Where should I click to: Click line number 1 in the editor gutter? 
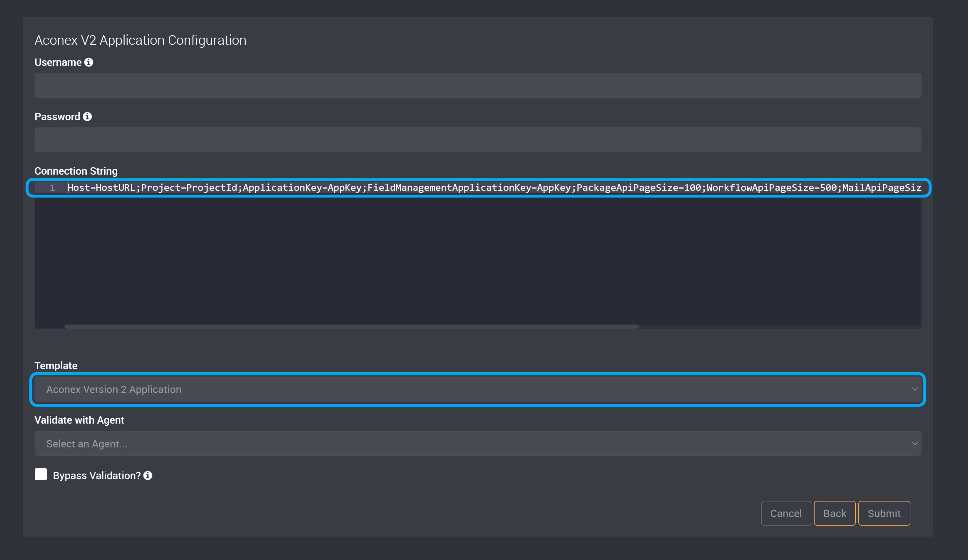[x=52, y=188]
